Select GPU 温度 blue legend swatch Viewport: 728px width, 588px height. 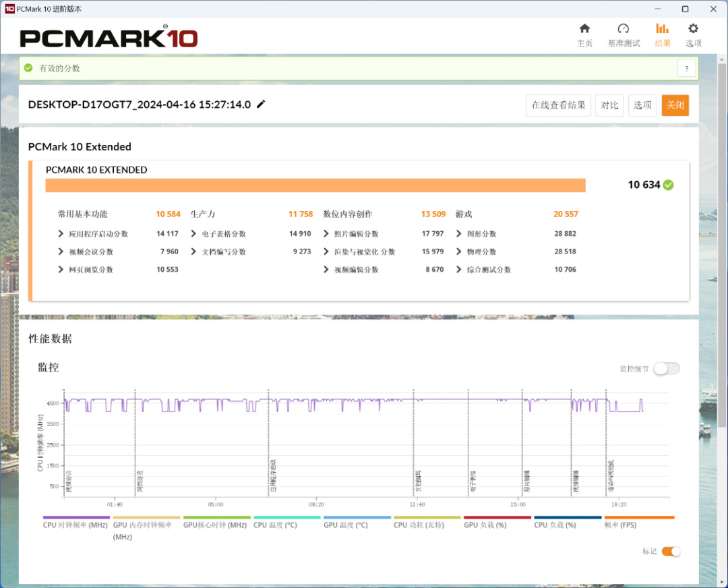[x=357, y=517]
